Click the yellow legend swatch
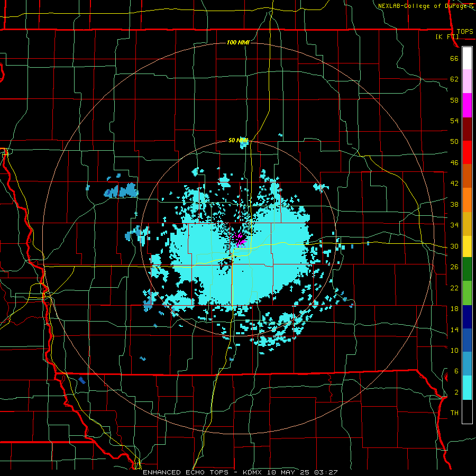This screenshot has width=476, height=476. (x=467, y=246)
